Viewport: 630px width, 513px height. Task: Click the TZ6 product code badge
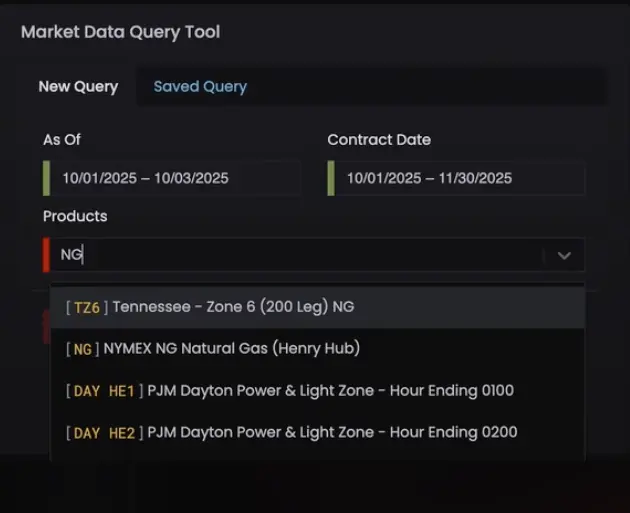[87, 307]
